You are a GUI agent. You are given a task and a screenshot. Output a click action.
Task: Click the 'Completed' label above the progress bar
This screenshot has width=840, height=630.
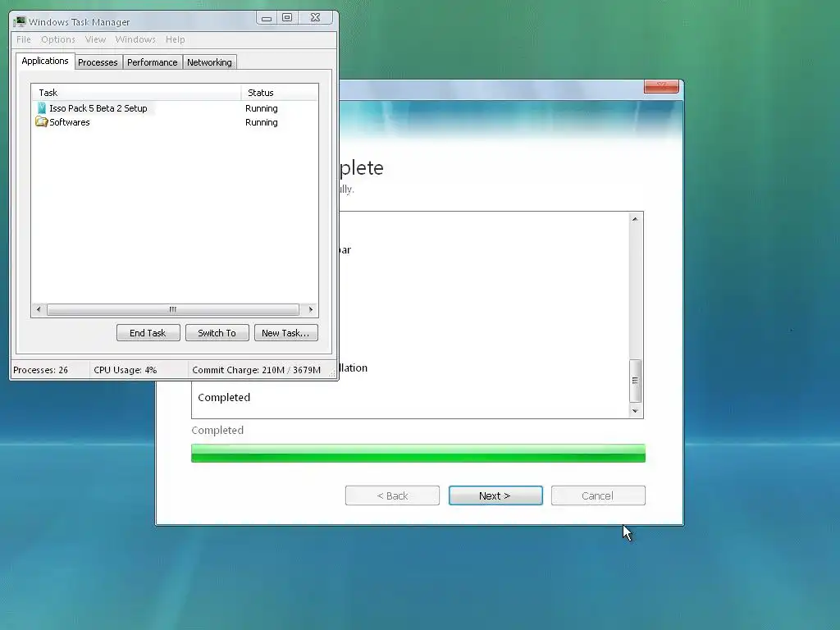[x=217, y=430]
